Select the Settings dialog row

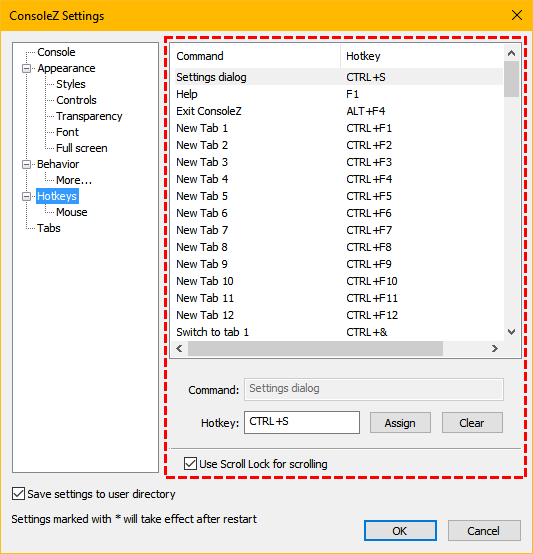tap(339, 77)
